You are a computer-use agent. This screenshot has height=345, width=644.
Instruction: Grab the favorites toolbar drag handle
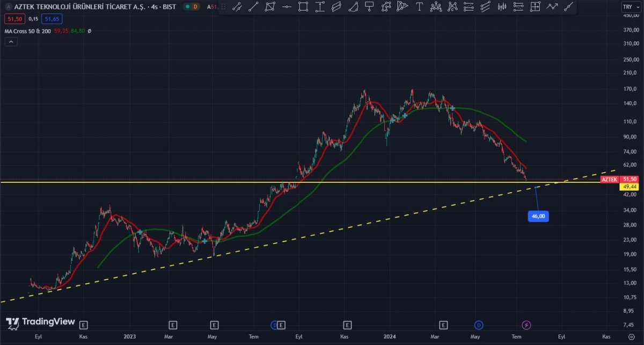coord(224,7)
